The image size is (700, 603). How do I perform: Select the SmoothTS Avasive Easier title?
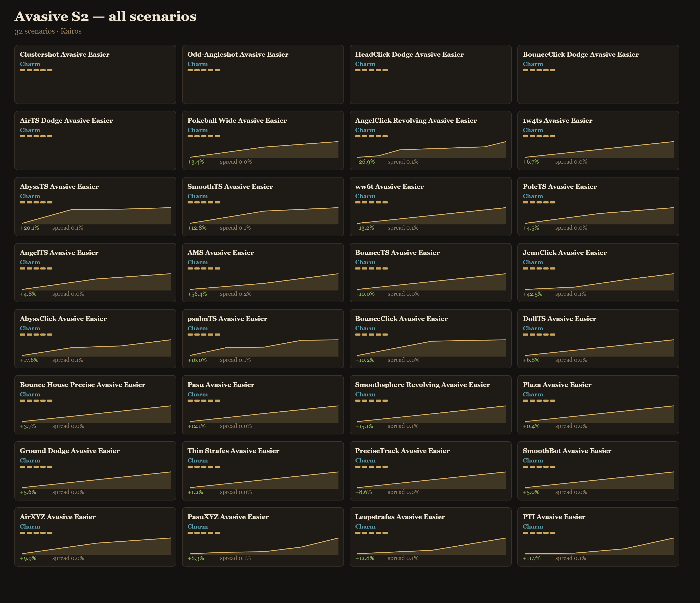(x=230, y=187)
